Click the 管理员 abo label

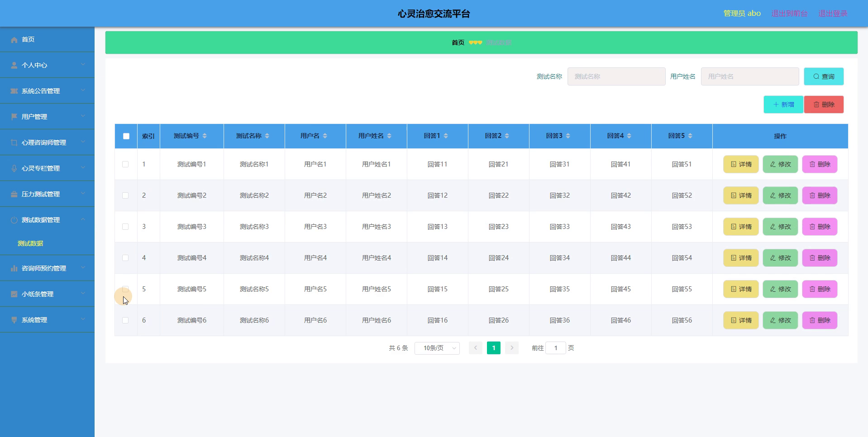point(742,14)
